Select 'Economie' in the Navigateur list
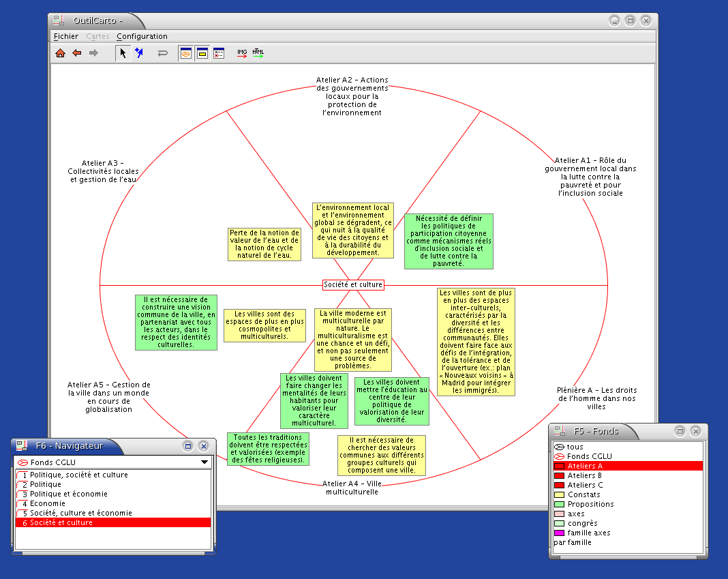Viewport: 728px width, 579px height. (49, 503)
